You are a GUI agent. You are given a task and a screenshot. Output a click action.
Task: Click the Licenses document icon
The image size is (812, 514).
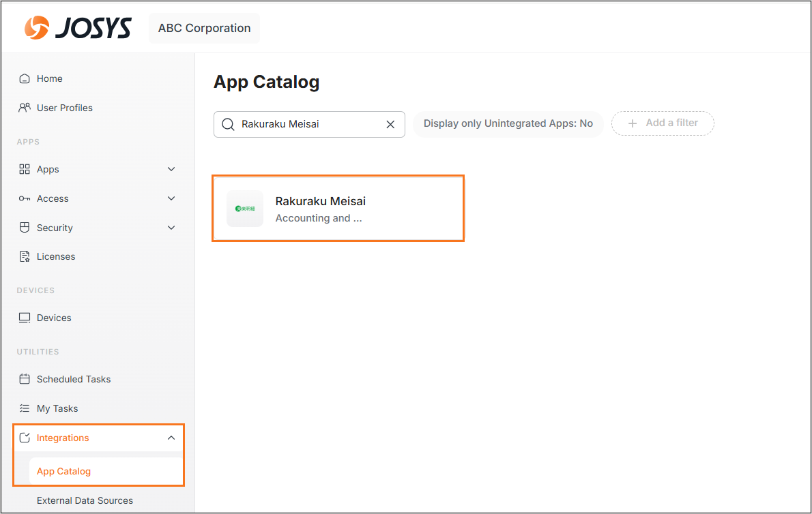click(25, 256)
